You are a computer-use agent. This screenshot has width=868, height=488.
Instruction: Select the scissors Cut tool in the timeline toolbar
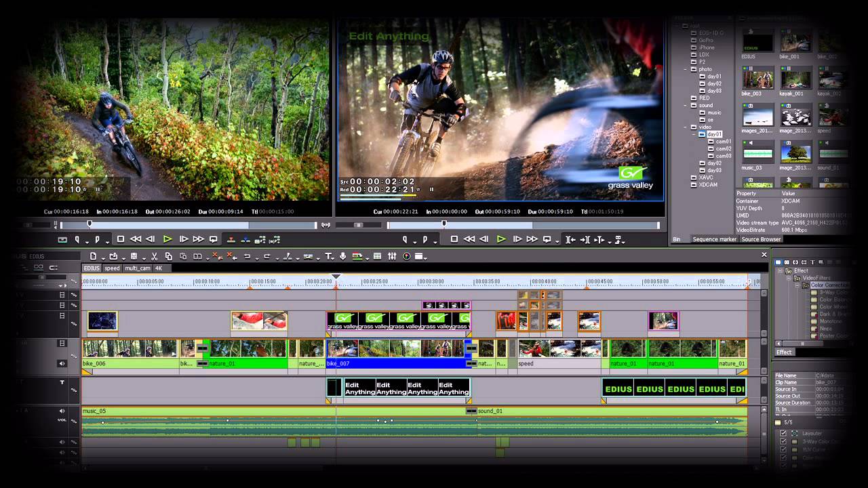pos(155,257)
